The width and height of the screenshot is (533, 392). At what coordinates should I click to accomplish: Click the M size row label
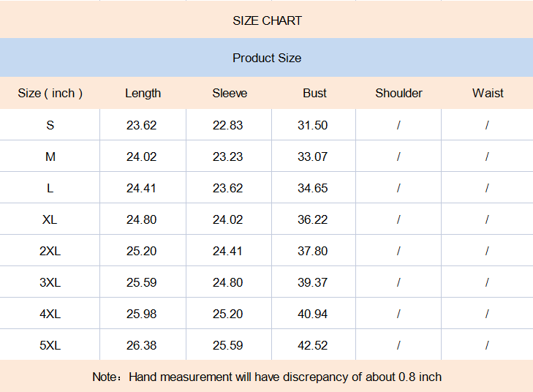(x=50, y=157)
